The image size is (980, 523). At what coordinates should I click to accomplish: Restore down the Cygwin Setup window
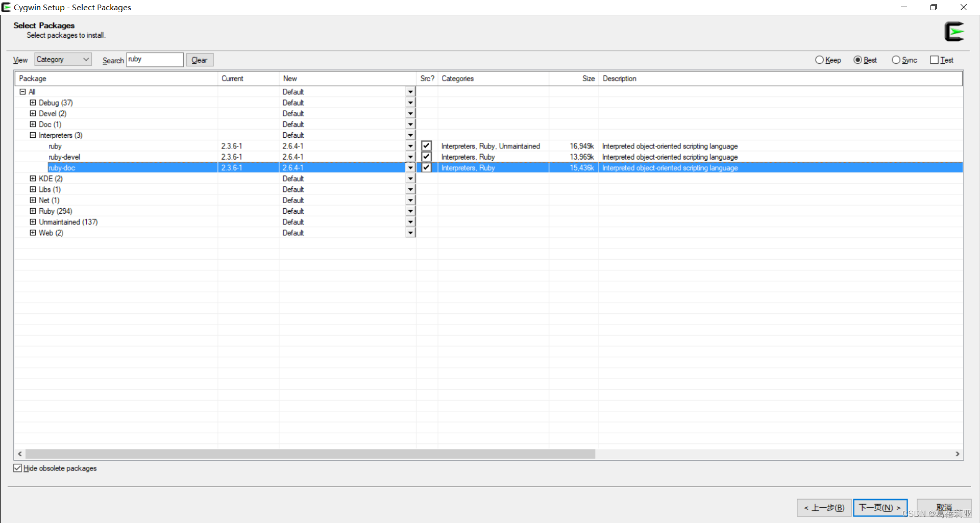(x=934, y=7)
